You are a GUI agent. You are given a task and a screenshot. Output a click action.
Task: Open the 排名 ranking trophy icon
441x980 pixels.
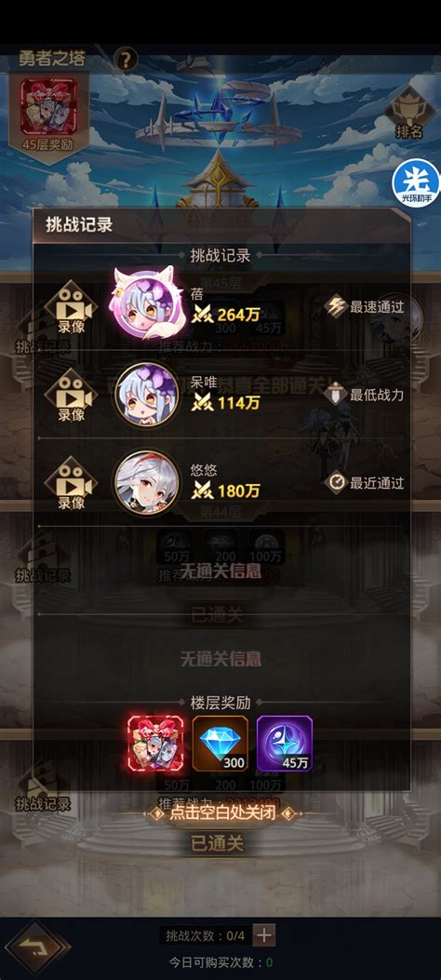409,114
